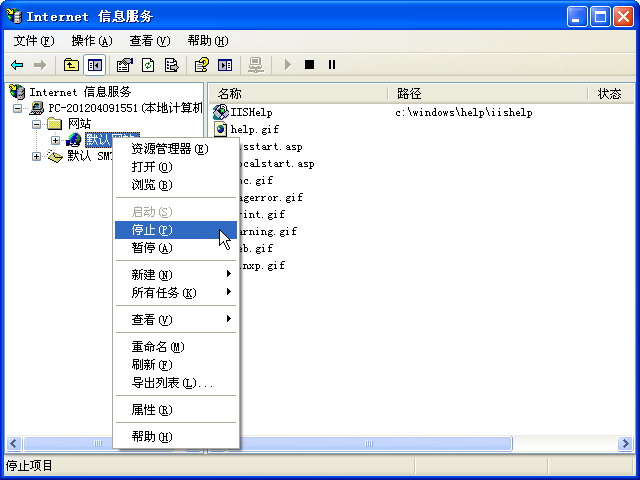Choose 打开(O) from context menu
The width and height of the screenshot is (640, 480).
point(176,167)
